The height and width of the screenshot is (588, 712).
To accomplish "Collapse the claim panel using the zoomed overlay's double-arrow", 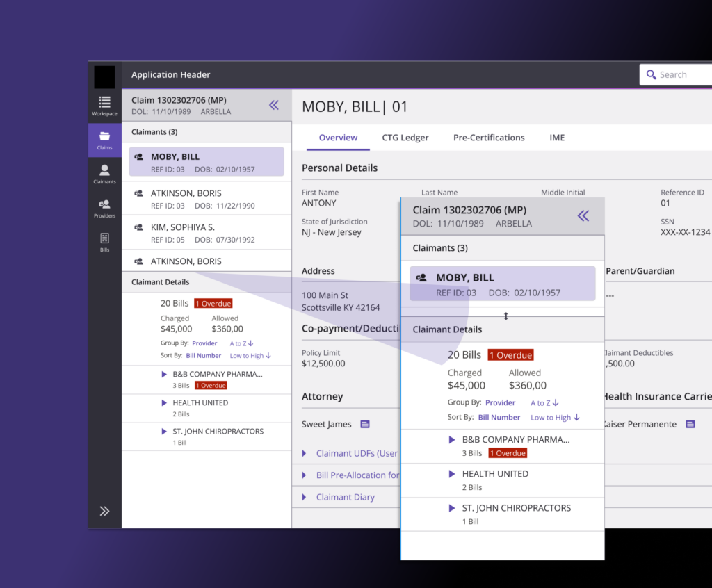I will coord(583,216).
